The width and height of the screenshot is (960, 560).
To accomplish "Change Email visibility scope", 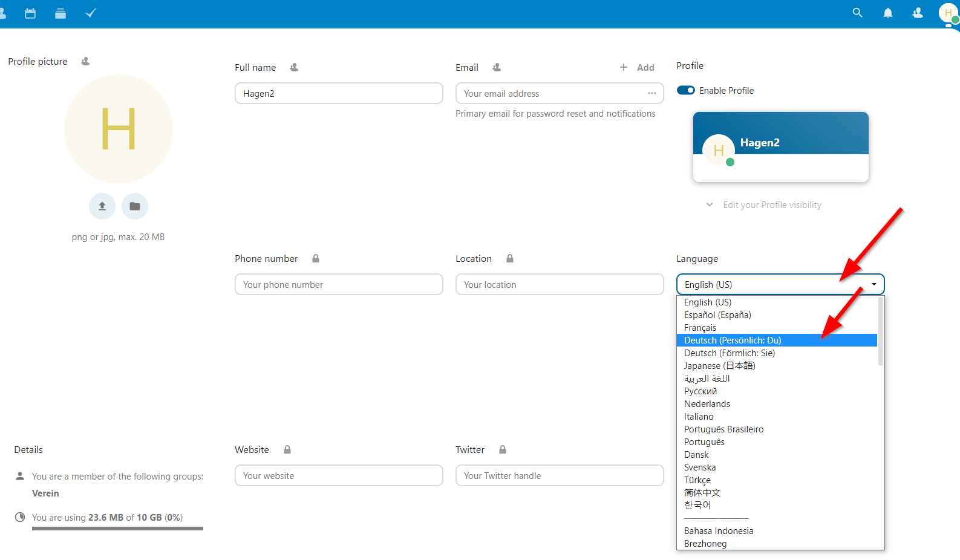I will pos(497,67).
